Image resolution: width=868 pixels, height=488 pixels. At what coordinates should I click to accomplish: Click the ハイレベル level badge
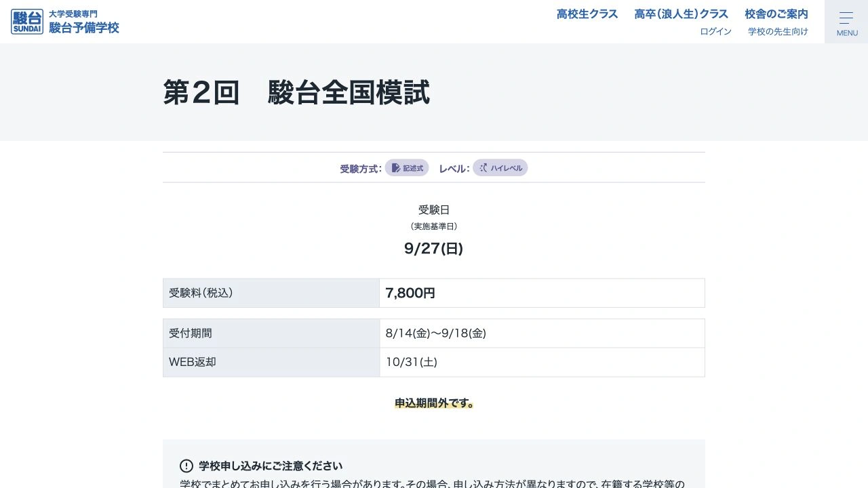500,168
